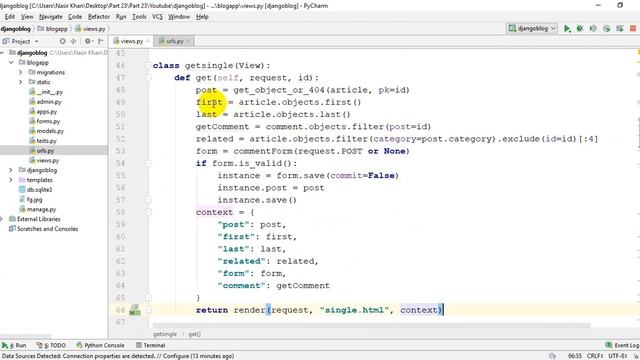Image resolution: width=640 pixels, height=360 pixels.
Task: Click the CRLF line separator indicator
Action: tap(596, 356)
